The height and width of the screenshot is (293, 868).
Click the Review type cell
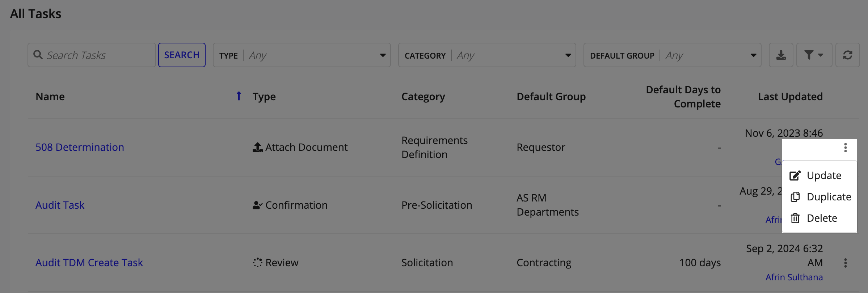click(x=275, y=263)
